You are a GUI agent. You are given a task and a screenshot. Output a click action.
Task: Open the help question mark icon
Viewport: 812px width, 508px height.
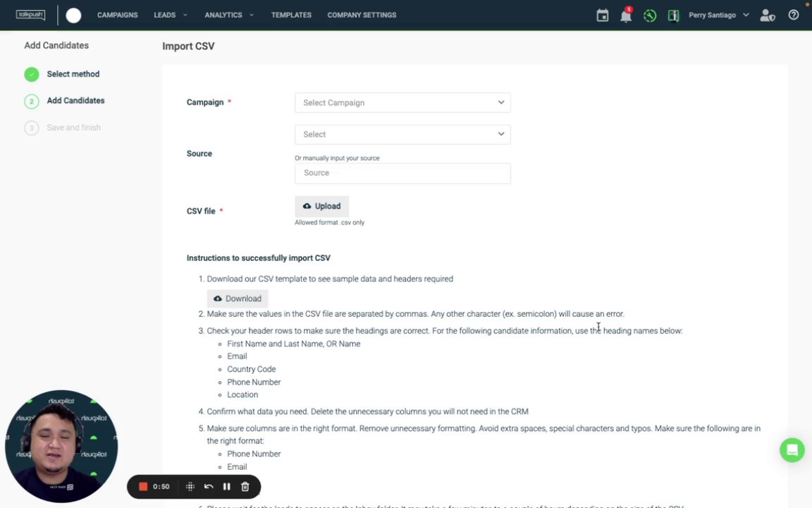pos(794,15)
